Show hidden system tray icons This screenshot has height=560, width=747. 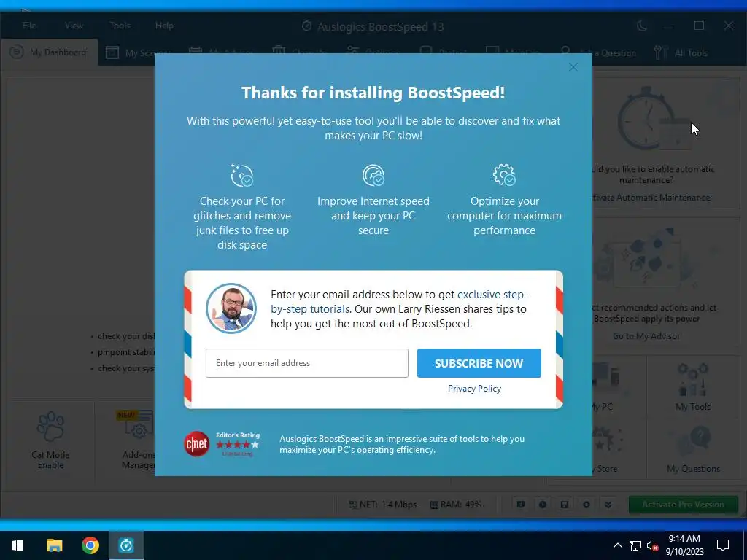coord(617,545)
